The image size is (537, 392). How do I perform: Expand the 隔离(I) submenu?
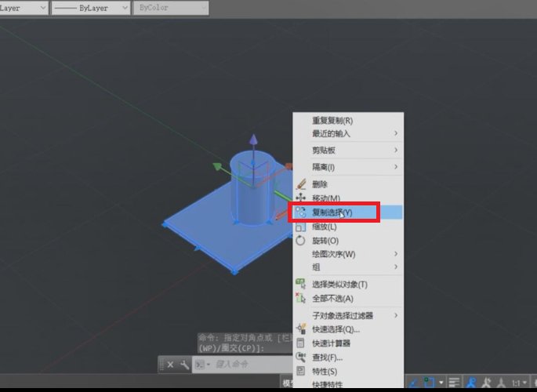click(348, 167)
